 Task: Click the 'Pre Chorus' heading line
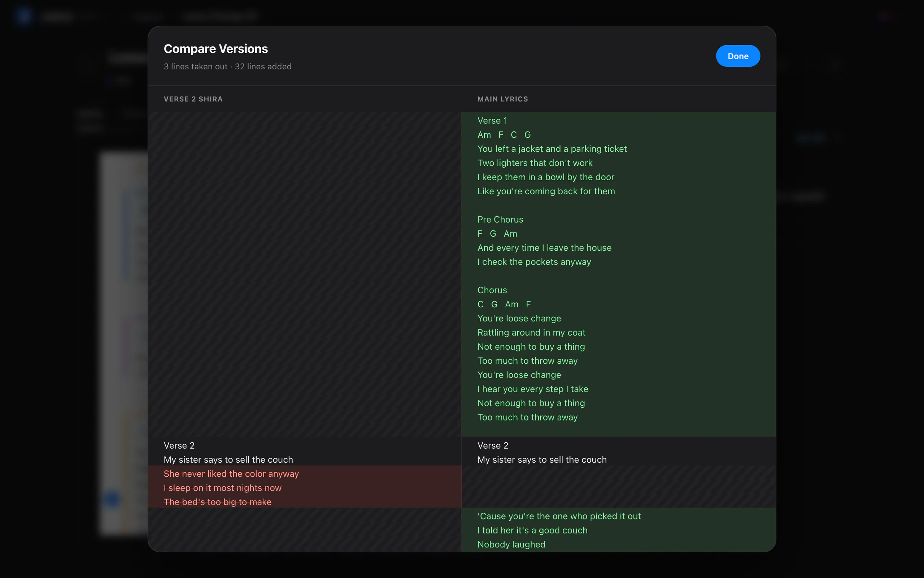coord(500,219)
